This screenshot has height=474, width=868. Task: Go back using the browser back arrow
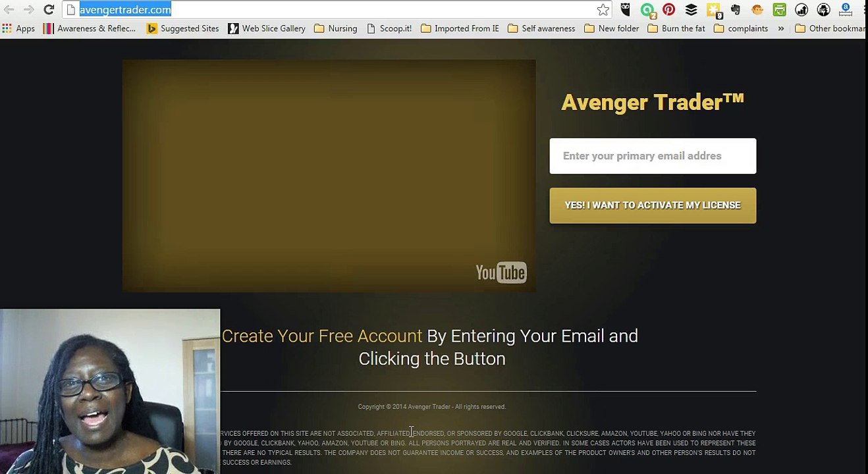(9, 9)
